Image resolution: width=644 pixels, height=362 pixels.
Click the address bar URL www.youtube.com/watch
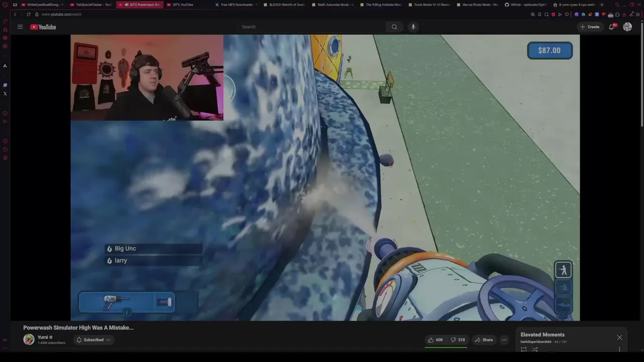[x=61, y=14]
